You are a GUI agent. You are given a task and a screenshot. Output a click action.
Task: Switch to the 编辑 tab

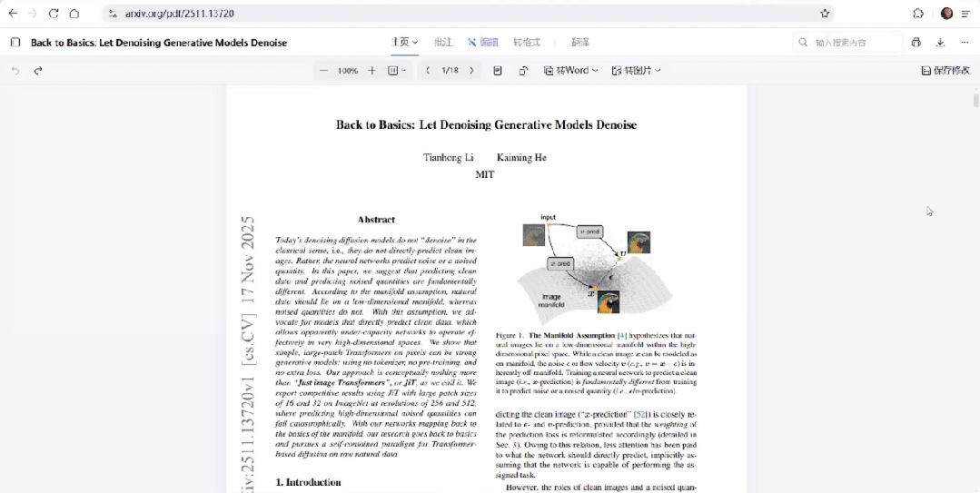[x=483, y=43]
